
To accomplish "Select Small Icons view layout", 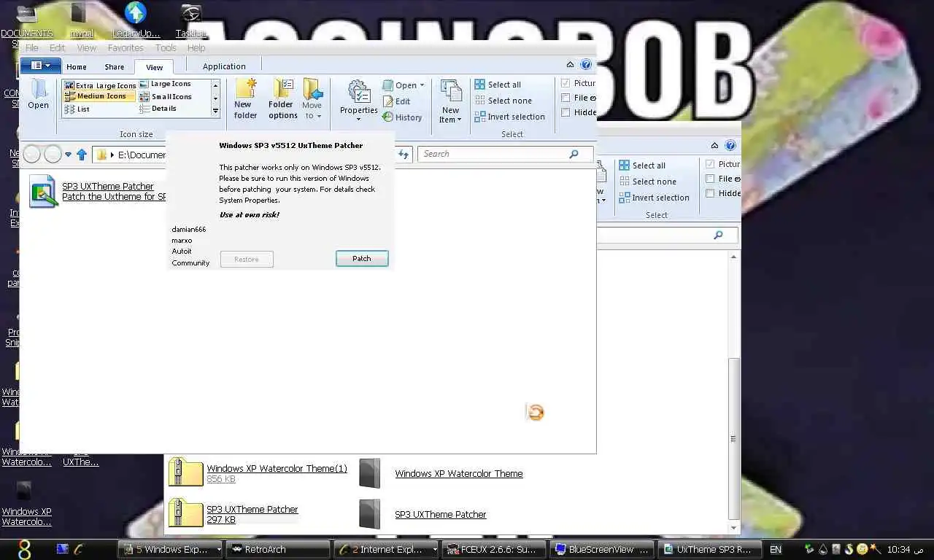I will click(166, 96).
